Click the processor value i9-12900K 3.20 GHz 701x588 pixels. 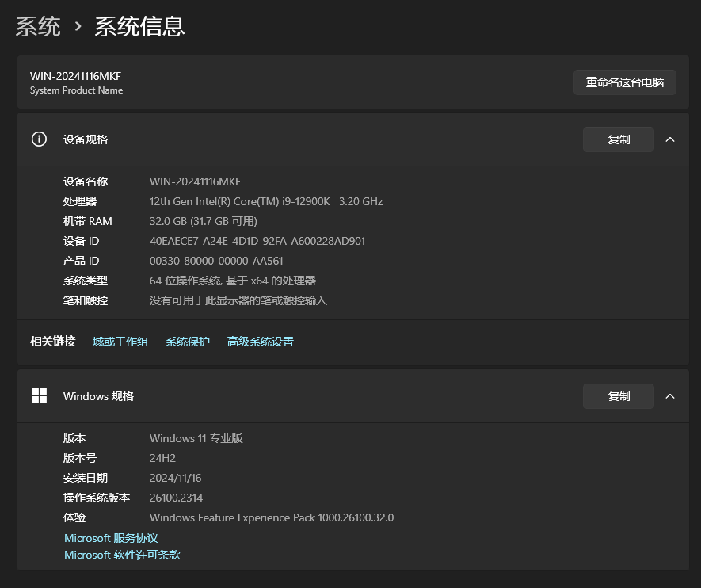tap(266, 201)
